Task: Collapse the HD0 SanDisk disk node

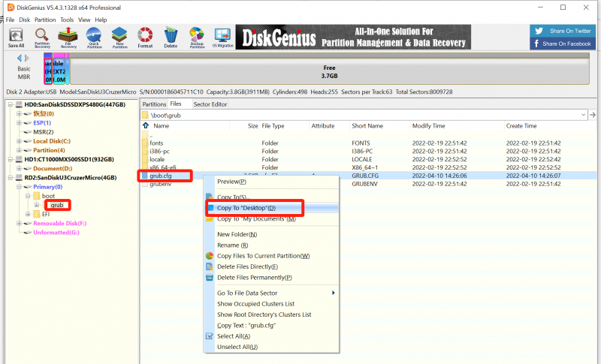Action: [9, 104]
